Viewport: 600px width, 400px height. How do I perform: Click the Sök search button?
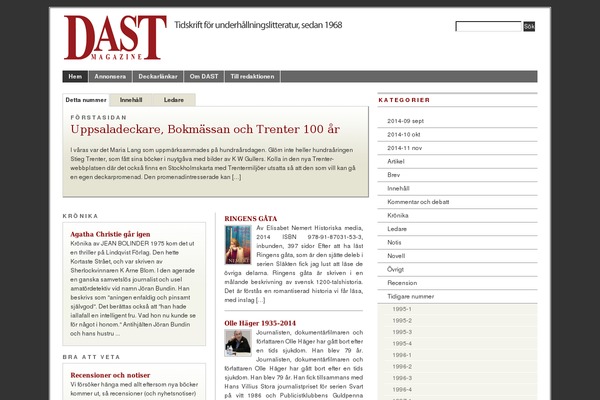529,26
